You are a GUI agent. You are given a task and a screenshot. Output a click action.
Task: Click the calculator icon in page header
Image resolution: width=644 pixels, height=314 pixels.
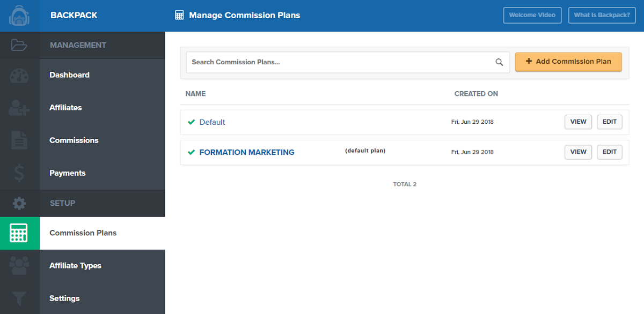pyautogui.click(x=180, y=15)
